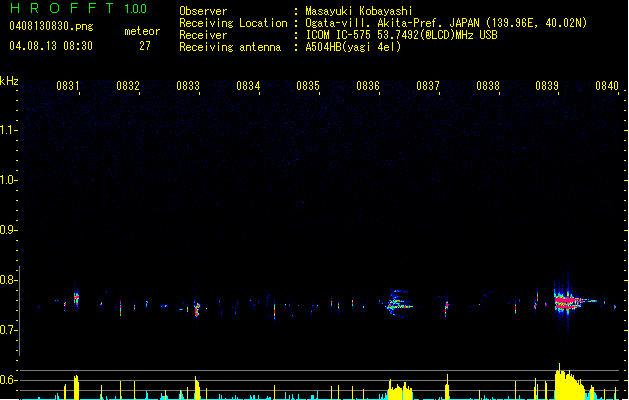629x400 pixels.
Task: Click the 0833 time axis marker
Action: tap(188, 86)
